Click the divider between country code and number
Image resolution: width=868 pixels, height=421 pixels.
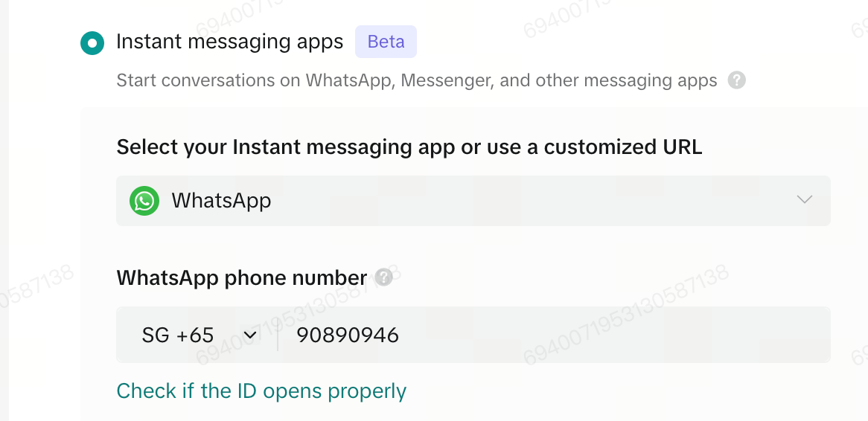(x=278, y=335)
